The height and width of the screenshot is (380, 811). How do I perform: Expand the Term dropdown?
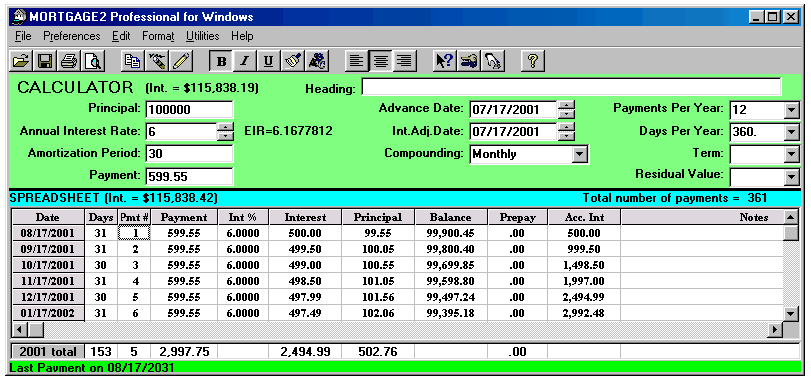[x=791, y=154]
